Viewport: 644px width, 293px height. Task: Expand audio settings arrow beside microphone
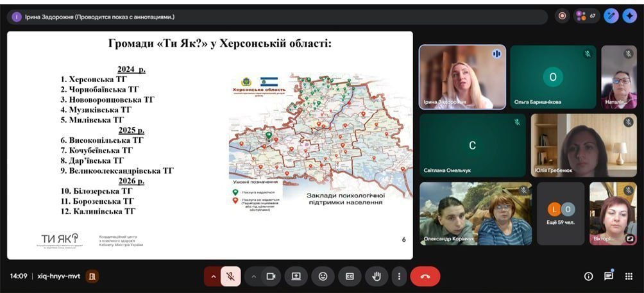point(213,276)
